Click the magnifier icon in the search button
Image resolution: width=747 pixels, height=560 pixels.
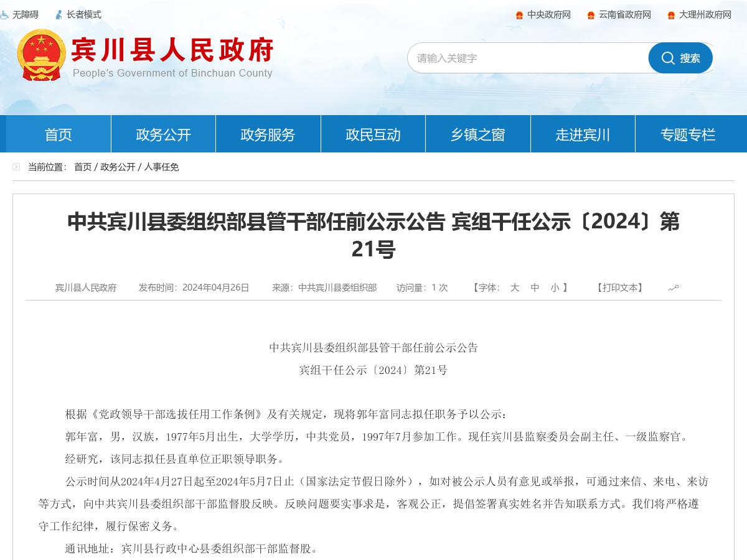[x=669, y=58]
